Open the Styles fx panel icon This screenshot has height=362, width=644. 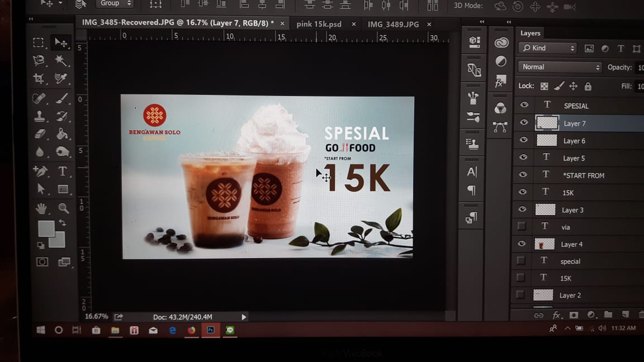[500, 82]
